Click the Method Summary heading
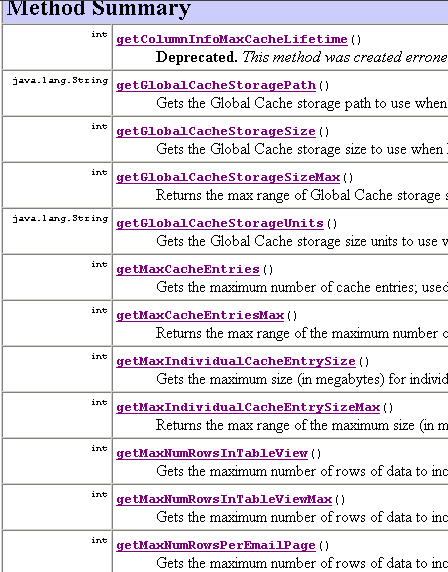 click(x=99, y=8)
